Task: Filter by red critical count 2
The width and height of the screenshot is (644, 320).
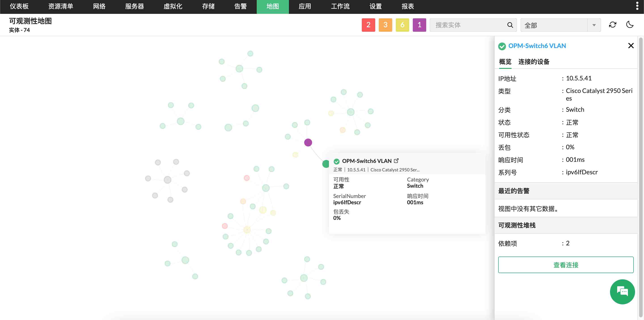Action: coord(368,25)
